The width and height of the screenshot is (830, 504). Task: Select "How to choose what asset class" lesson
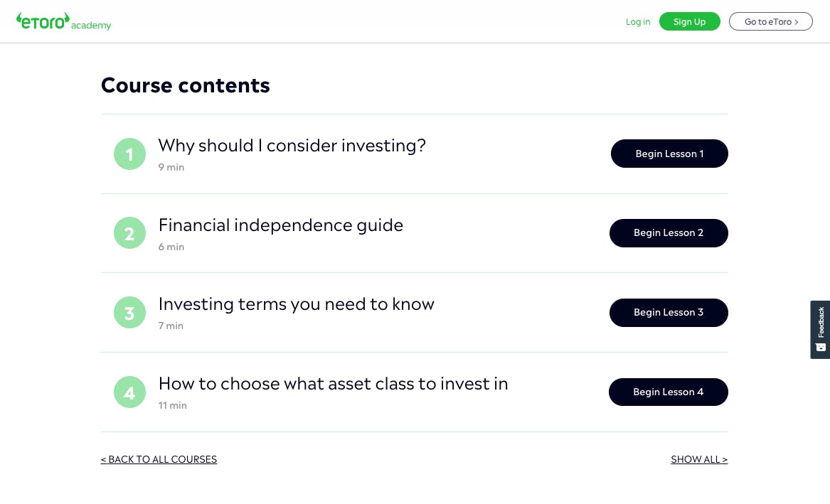(333, 384)
